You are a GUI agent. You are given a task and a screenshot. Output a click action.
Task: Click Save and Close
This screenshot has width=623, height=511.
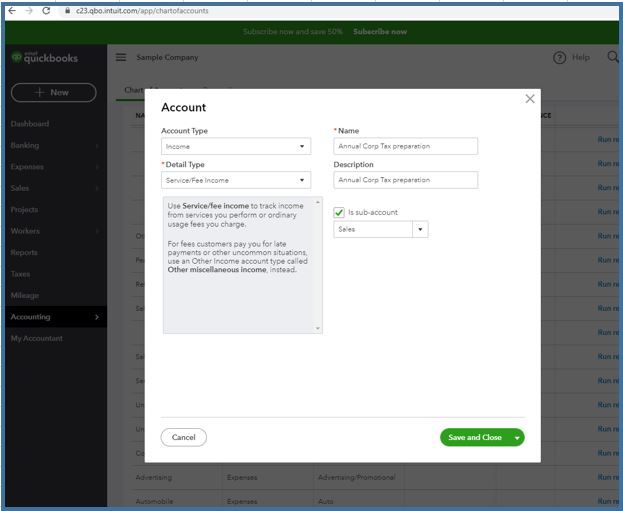point(475,437)
